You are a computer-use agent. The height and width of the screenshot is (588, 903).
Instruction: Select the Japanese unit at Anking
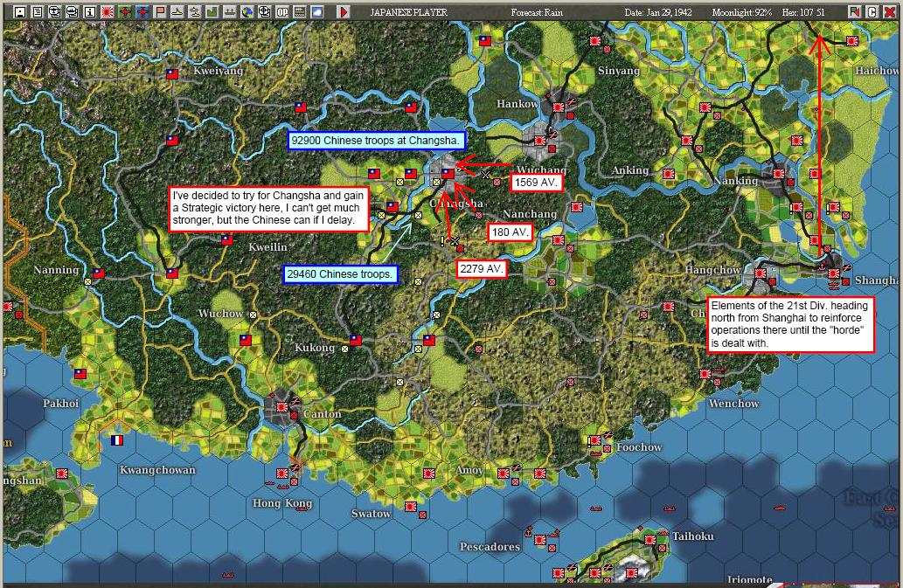tap(669, 173)
